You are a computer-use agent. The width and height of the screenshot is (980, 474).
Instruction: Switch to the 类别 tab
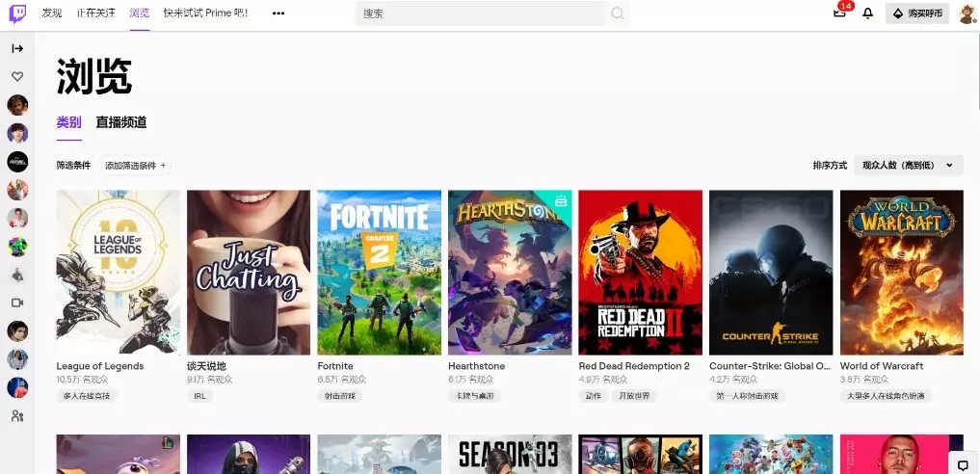tap(68, 122)
